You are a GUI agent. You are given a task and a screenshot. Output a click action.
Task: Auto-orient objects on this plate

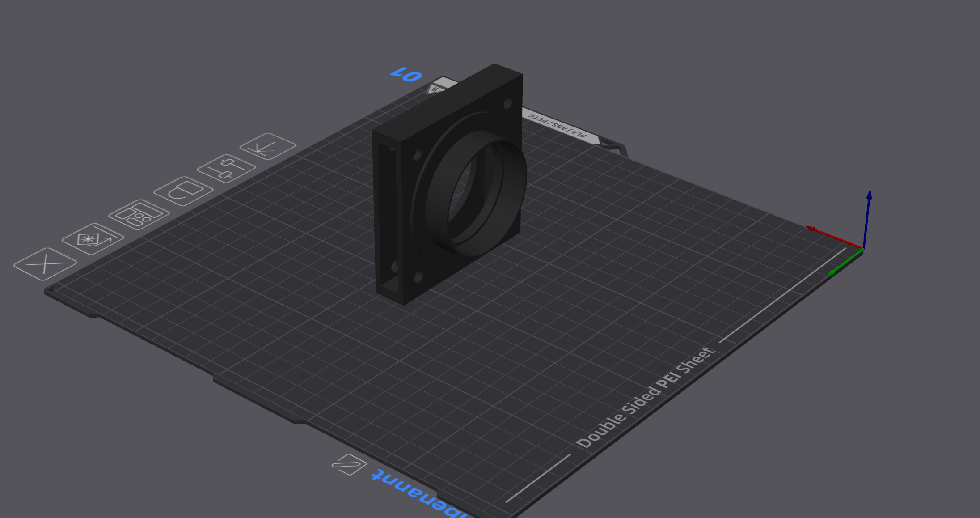coord(93,239)
